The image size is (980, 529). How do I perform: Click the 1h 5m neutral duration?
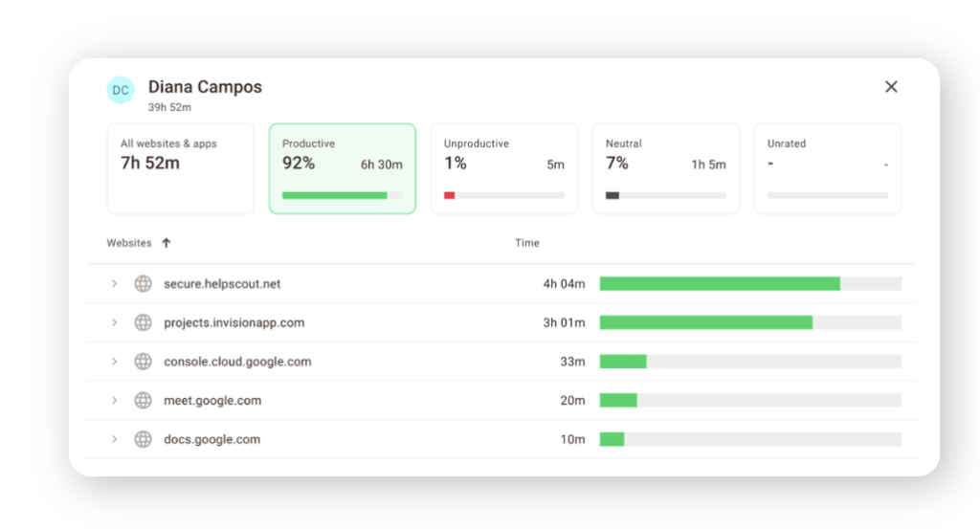pos(709,165)
